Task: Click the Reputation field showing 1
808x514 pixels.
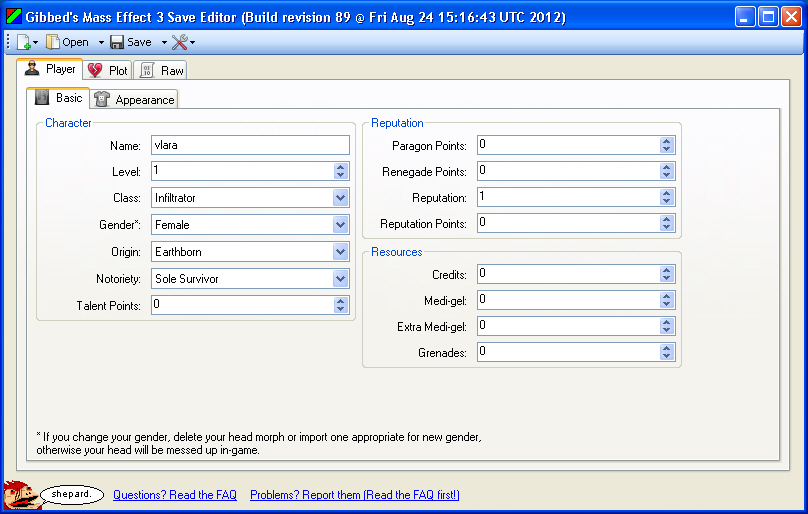Action: 568,197
